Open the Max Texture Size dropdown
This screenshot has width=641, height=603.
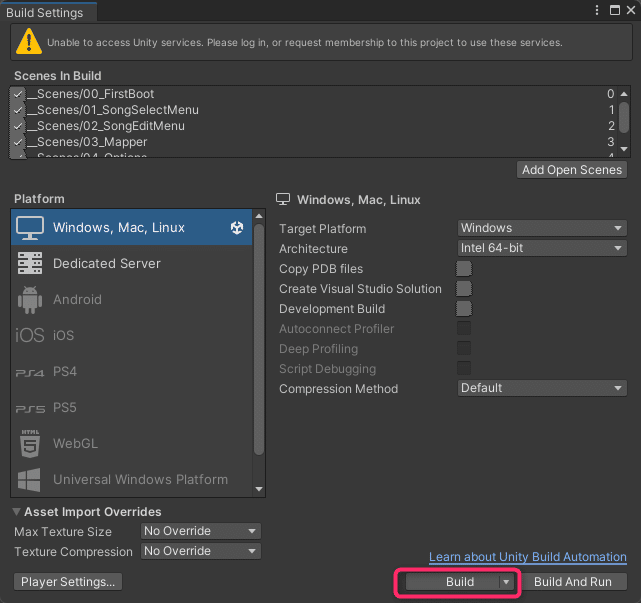[x=201, y=531]
